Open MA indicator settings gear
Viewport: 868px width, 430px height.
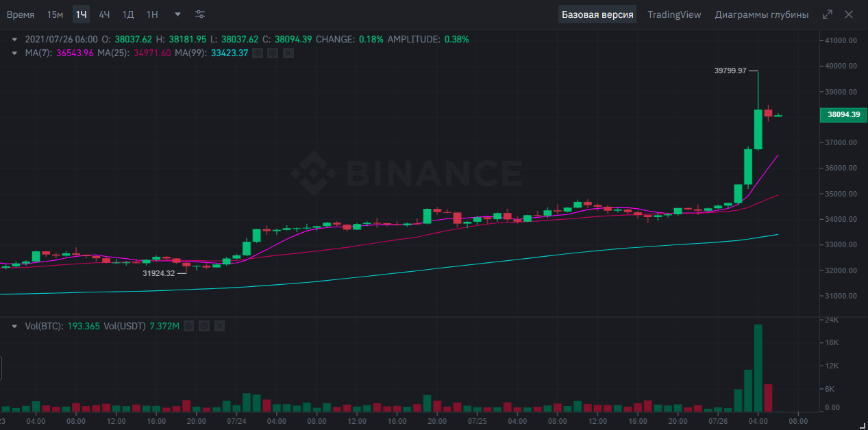(x=273, y=53)
